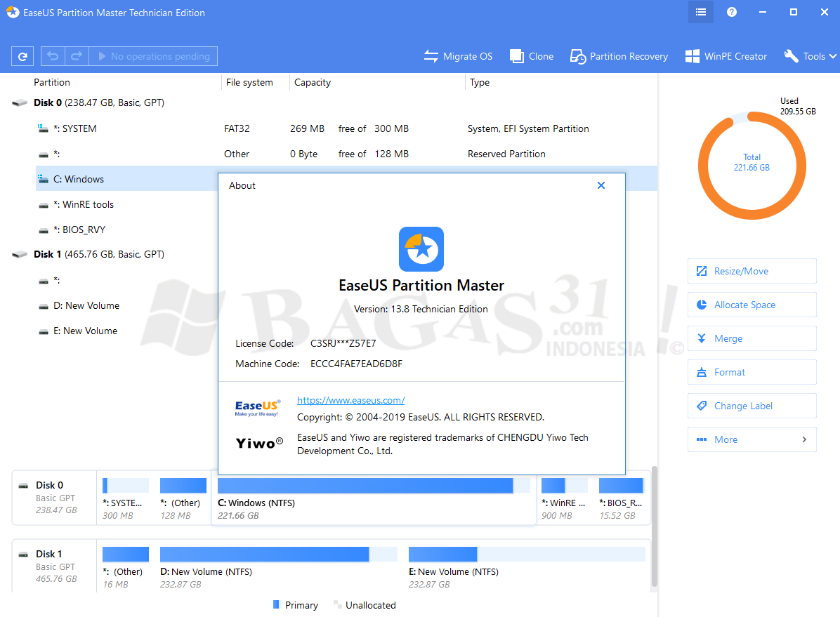Select the WinRE 900 MB block in disk map
Viewport: 840px width, 617px height.
pyautogui.click(x=565, y=498)
